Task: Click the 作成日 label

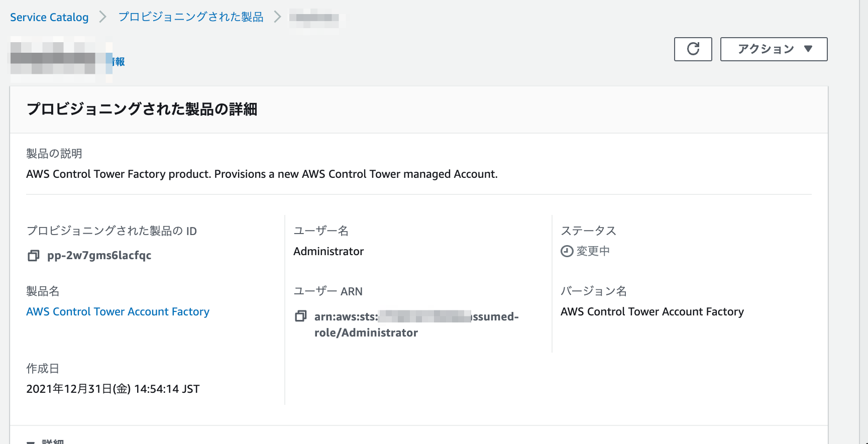Action: point(43,369)
